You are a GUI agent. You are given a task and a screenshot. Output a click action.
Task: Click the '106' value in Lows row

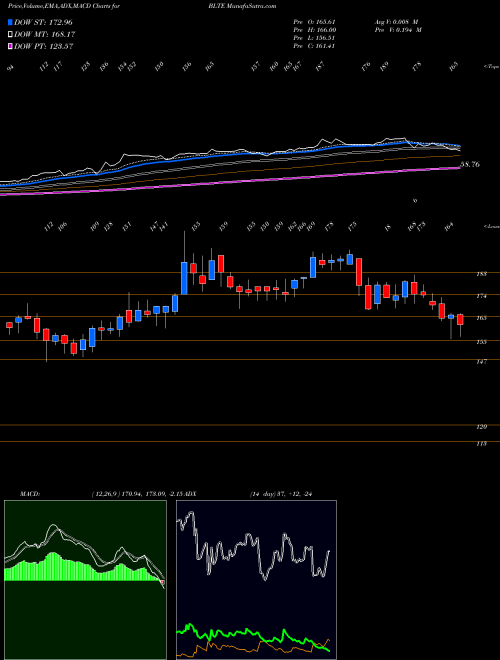tap(63, 226)
